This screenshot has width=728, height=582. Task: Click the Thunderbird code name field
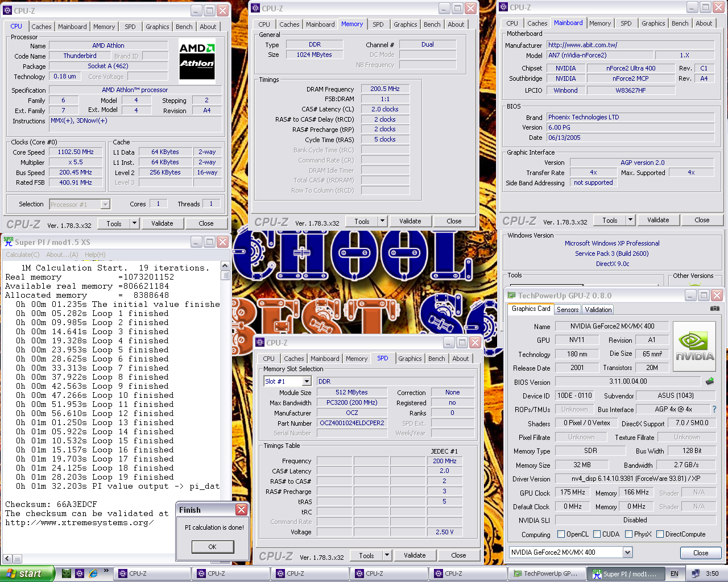(80, 56)
